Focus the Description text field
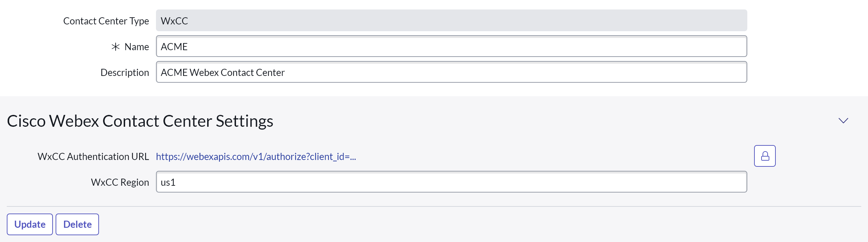The image size is (868, 242). click(x=451, y=72)
